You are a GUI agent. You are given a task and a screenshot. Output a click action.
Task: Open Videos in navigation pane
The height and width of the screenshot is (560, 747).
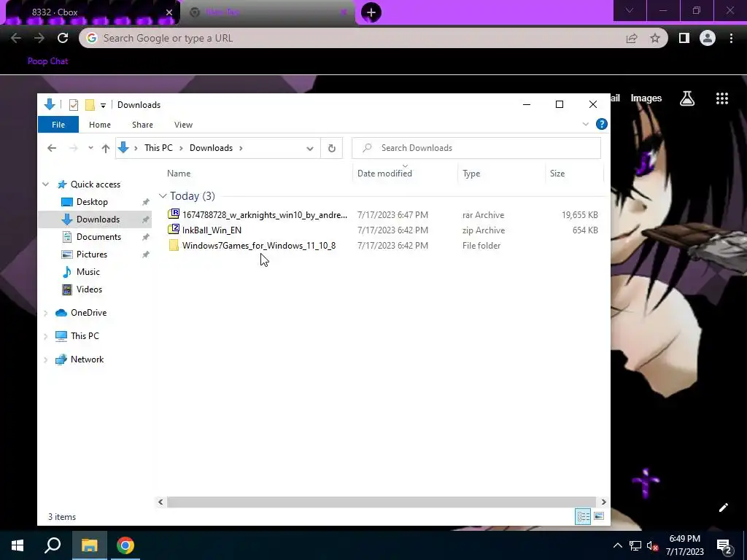point(89,289)
